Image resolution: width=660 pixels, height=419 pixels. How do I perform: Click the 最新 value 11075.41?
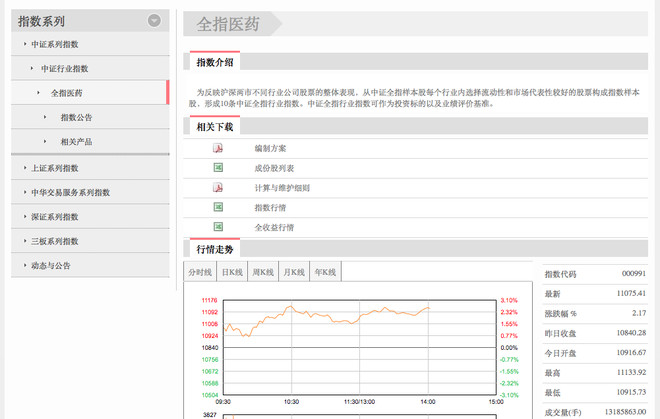pyautogui.click(x=631, y=293)
